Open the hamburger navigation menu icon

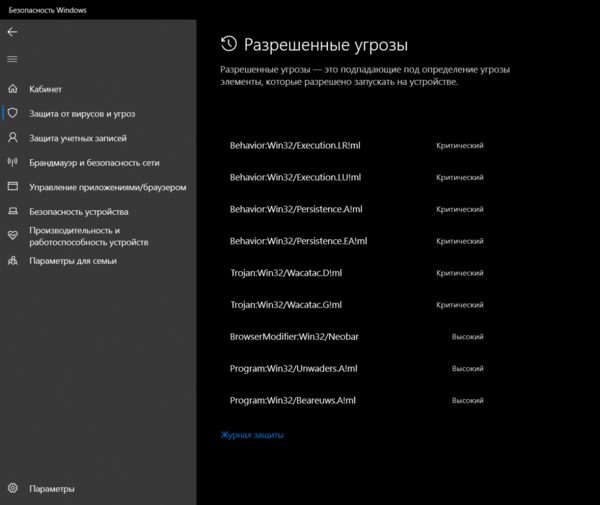(12, 59)
